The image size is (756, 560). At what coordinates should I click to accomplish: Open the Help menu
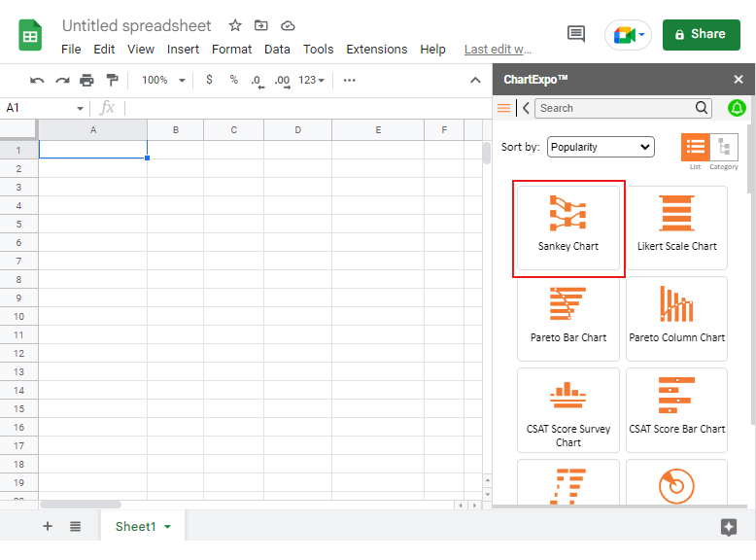click(x=432, y=50)
